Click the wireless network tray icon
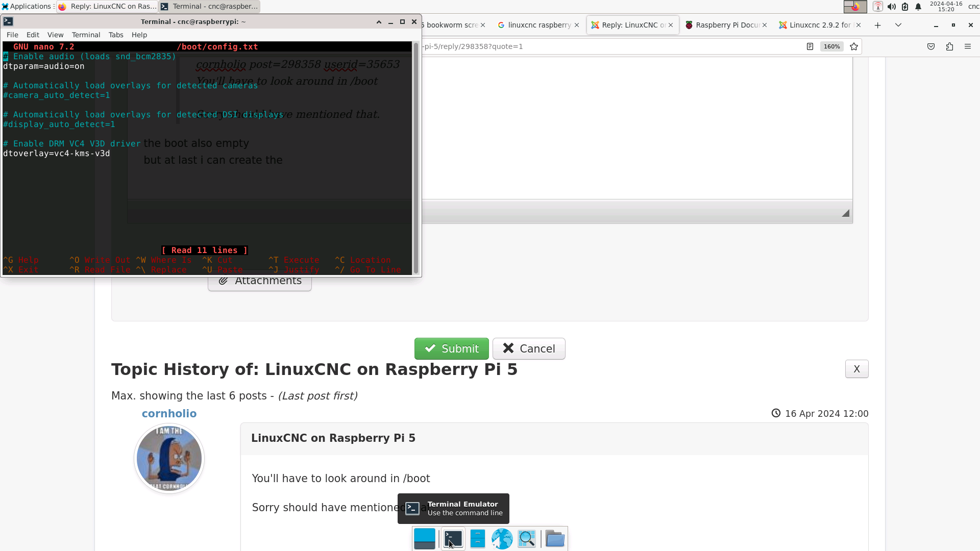Image resolution: width=980 pixels, height=551 pixels. click(x=878, y=7)
